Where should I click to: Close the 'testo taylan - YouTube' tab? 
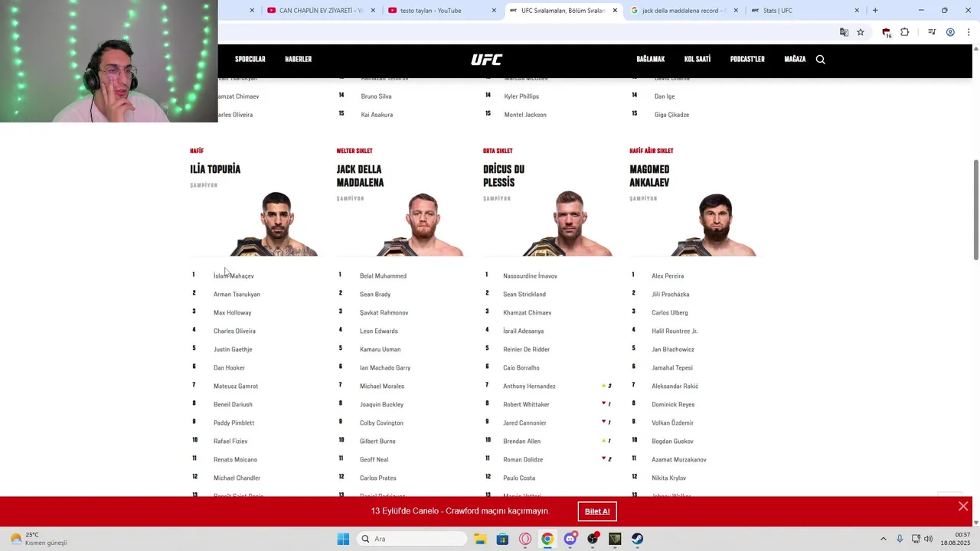tap(494, 11)
